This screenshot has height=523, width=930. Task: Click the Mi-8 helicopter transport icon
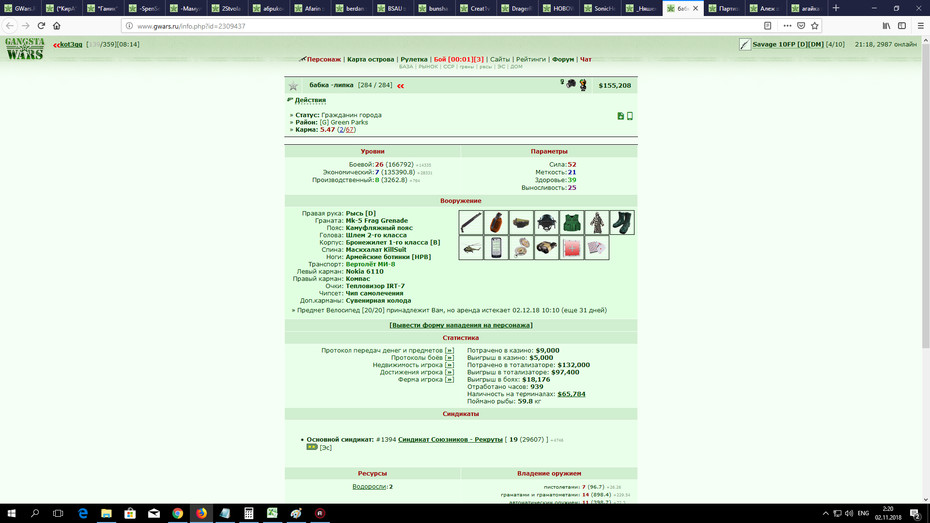click(x=471, y=247)
